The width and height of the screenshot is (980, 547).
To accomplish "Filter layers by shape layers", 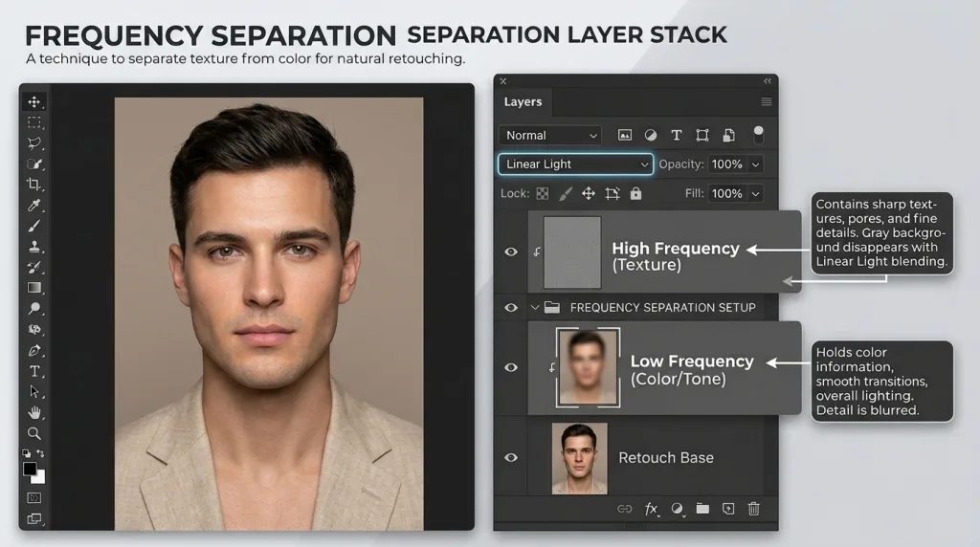I will 702,135.
